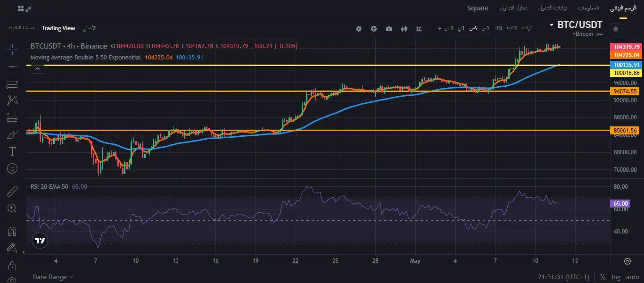The image size is (644, 283).
Task: Click the Moving Average Double indicator legend
Action: click(x=85, y=57)
